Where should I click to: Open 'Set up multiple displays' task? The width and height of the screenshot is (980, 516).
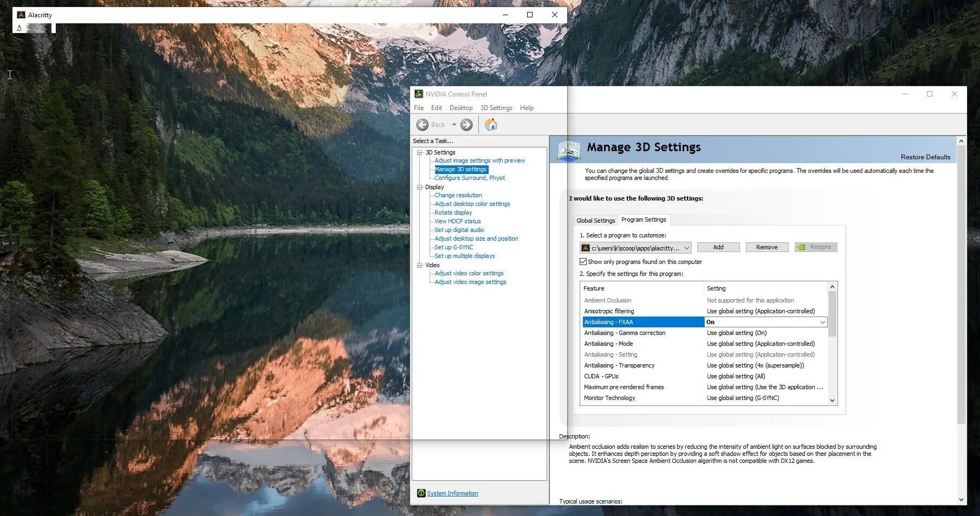pyautogui.click(x=464, y=256)
